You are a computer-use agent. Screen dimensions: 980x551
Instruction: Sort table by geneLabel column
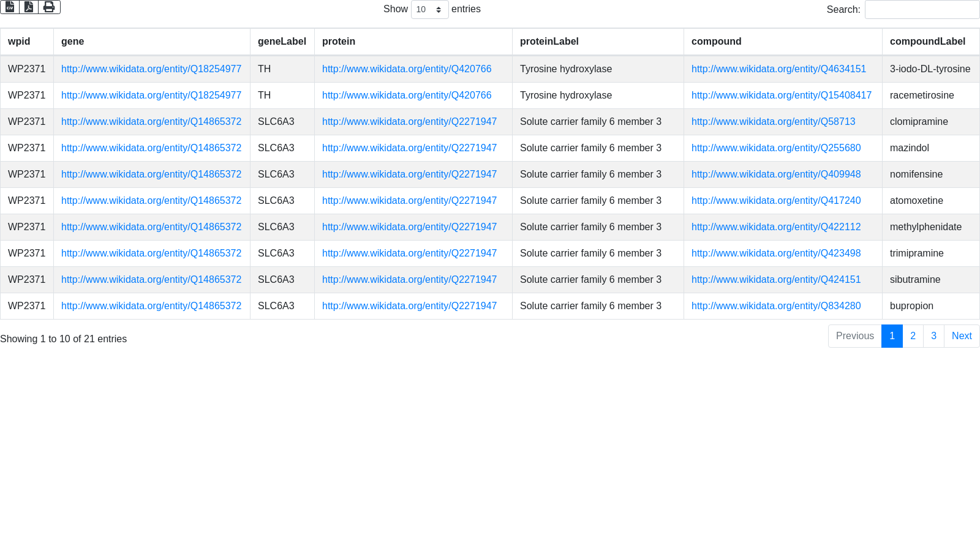pos(282,42)
